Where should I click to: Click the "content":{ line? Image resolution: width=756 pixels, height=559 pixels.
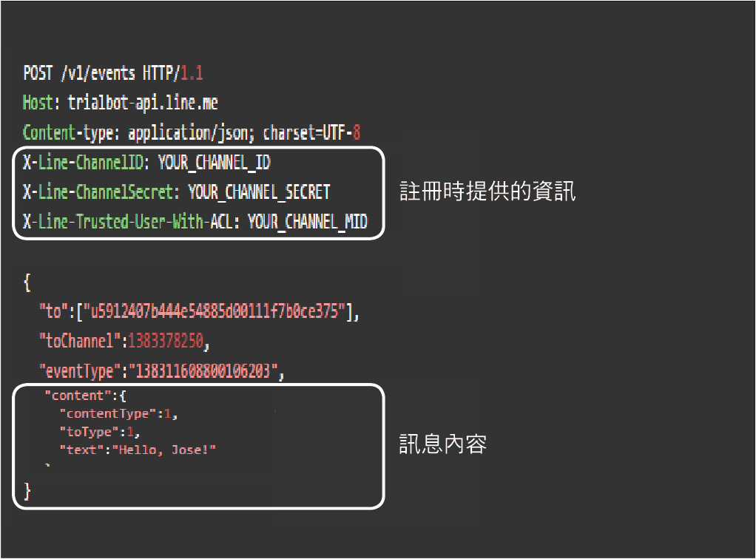[x=85, y=396]
